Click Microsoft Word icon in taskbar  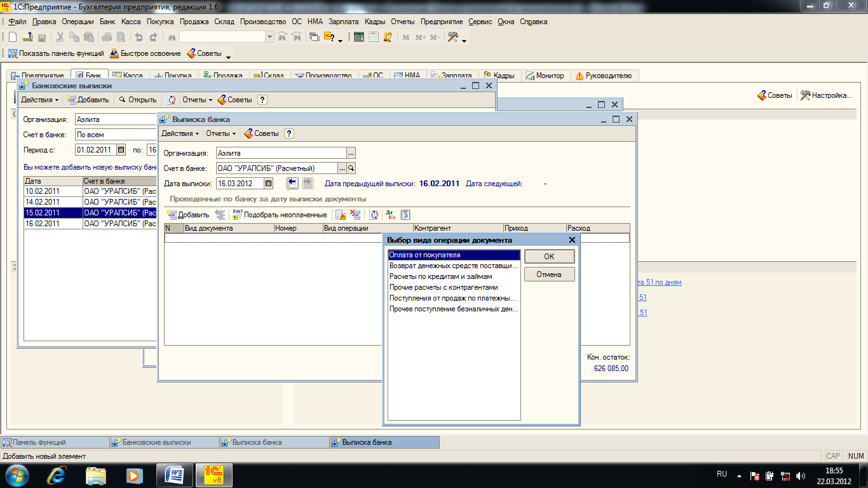(174, 475)
